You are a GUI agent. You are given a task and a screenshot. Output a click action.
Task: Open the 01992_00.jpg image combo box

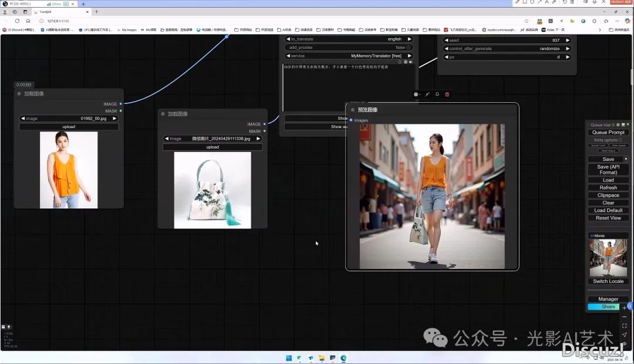[69, 119]
